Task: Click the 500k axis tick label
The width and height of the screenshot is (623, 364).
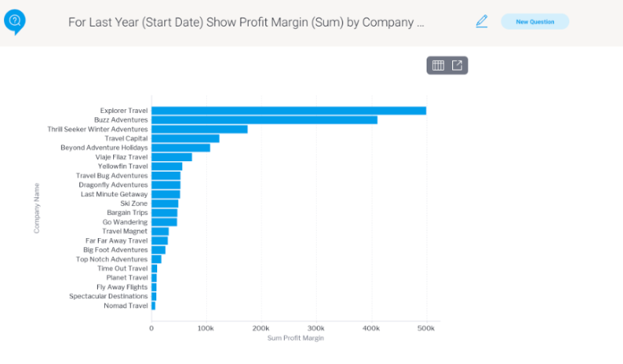Action: click(426, 328)
